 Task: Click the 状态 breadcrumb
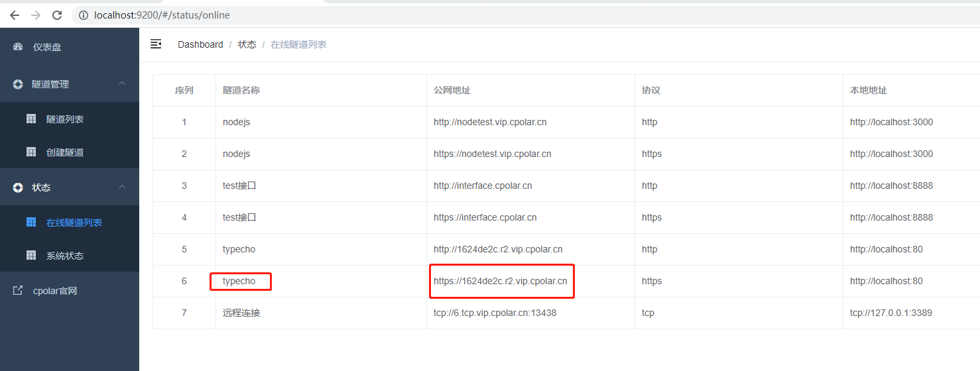(x=247, y=44)
